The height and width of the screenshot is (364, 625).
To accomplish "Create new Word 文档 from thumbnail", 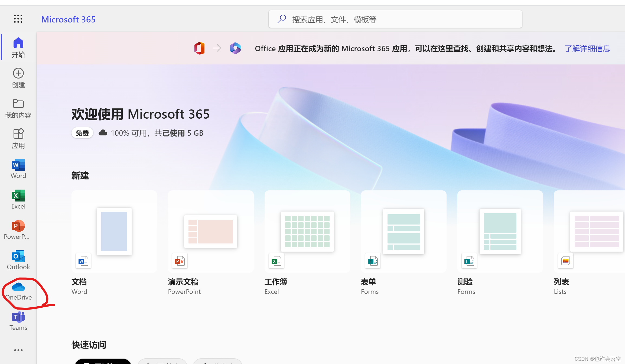I will (x=114, y=231).
